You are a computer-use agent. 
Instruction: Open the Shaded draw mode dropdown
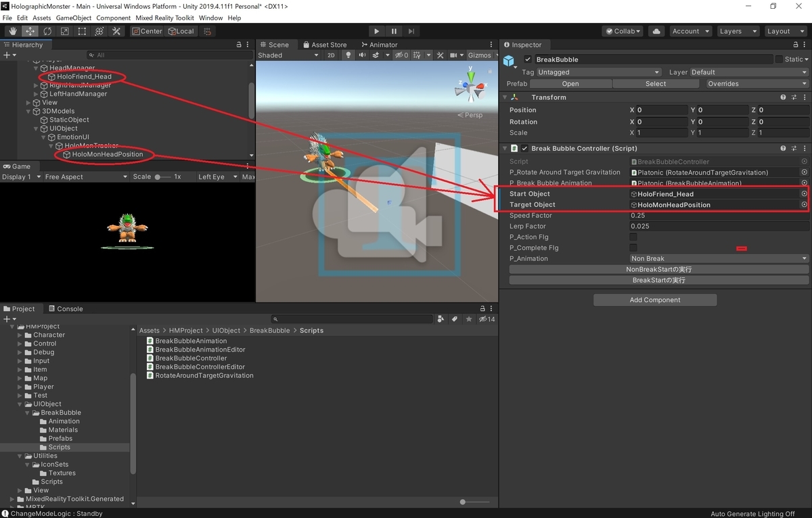pos(288,55)
